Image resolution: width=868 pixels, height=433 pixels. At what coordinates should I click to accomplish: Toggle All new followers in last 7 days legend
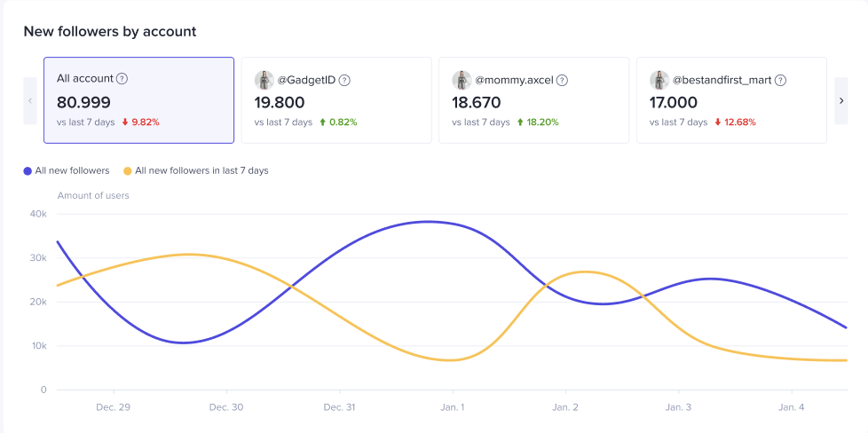pyautogui.click(x=201, y=170)
